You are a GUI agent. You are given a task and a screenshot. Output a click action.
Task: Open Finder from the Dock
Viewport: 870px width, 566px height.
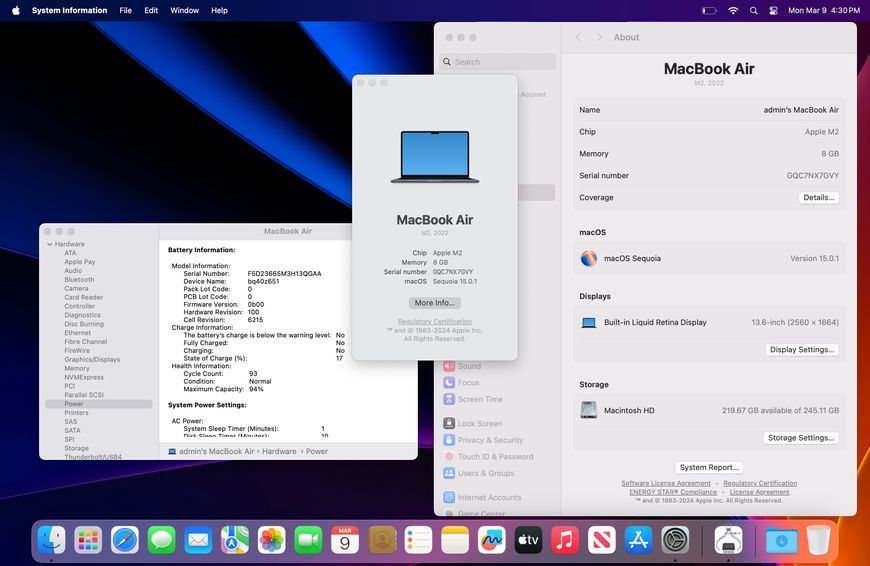click(52, 539)
